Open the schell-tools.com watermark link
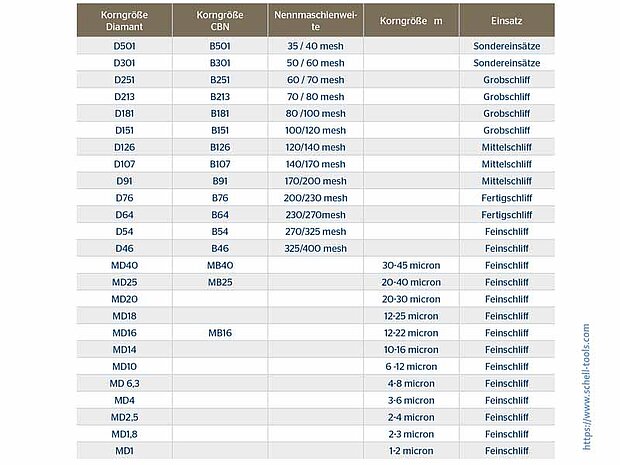The image size is (620, 465). click(x=586, y=385)
